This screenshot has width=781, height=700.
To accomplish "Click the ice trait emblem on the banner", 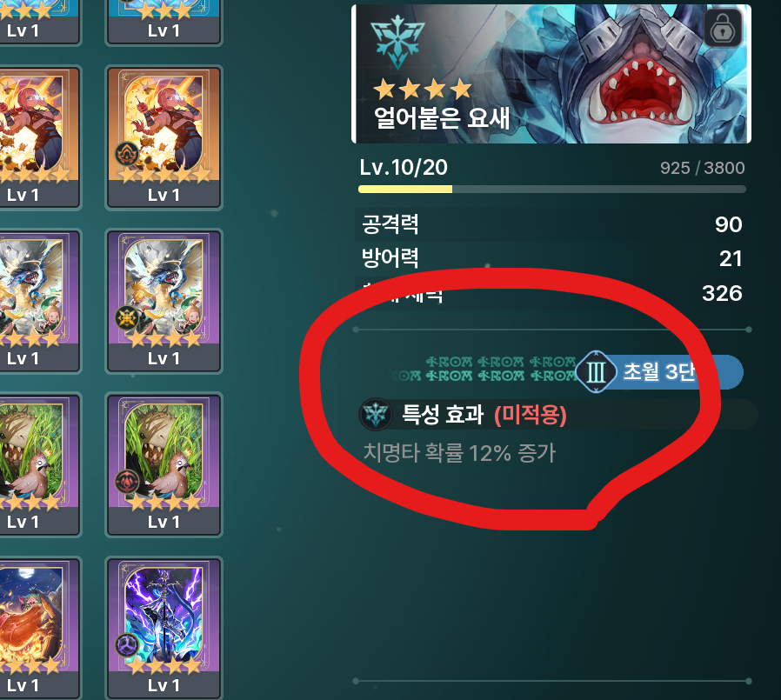I will pos(397,42).
